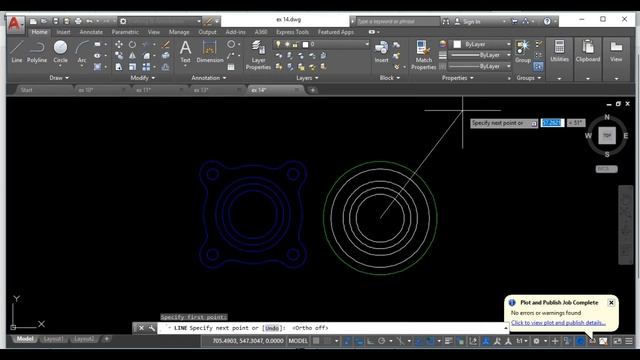Click the white layer color swatch

coord(305,44)
